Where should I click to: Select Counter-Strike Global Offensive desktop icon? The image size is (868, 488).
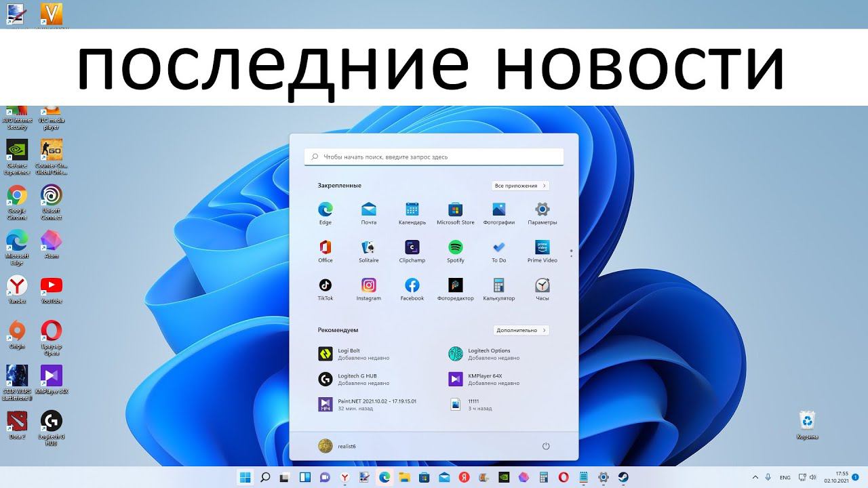tap(52, 157)
